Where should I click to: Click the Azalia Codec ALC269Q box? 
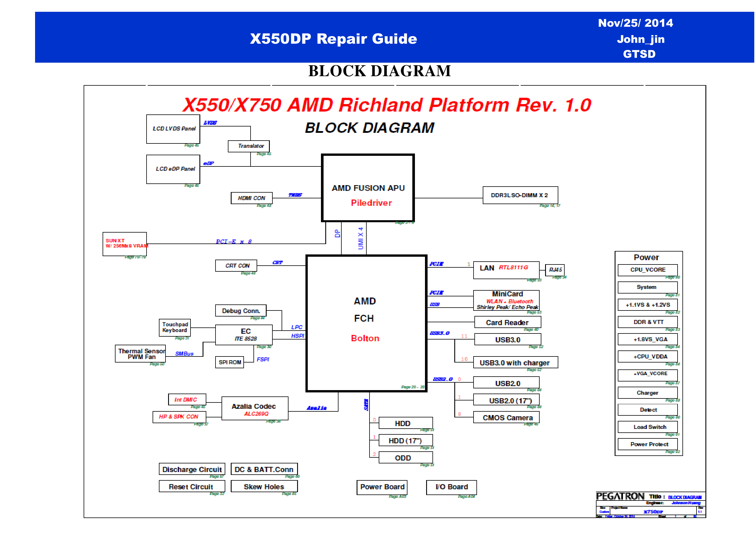click(x=255, y=409)
